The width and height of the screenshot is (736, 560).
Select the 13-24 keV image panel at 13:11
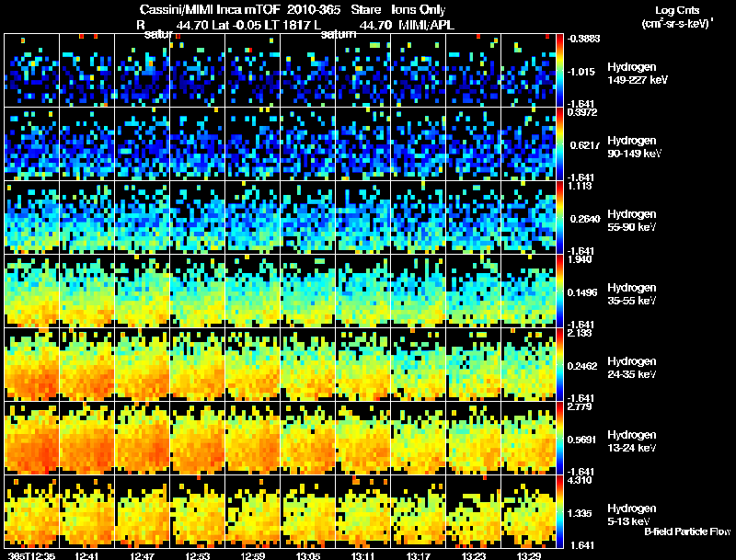tap(363, 439)
